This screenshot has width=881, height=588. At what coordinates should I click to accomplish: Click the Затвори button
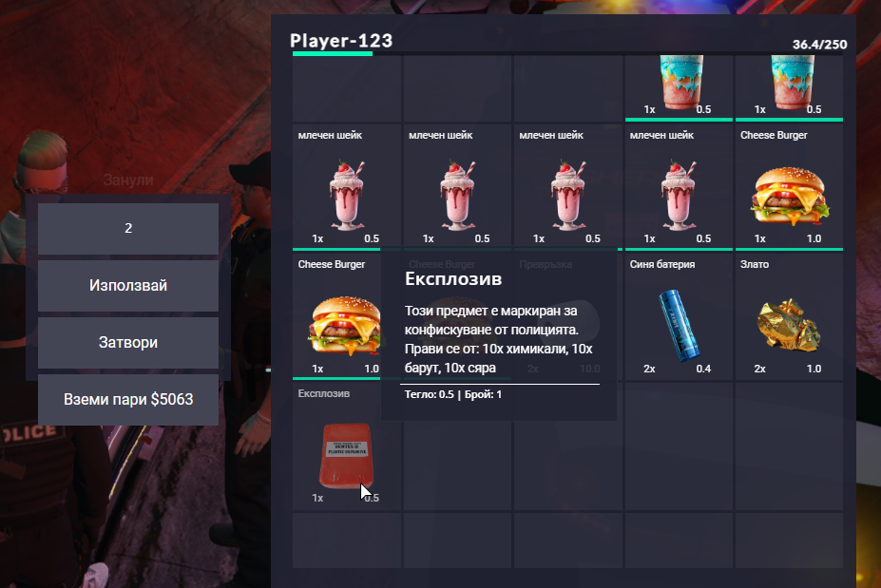[128, 343]
